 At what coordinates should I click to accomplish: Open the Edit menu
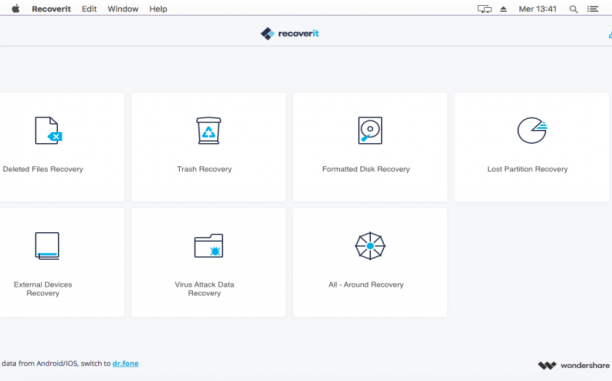tap(89, 9)
